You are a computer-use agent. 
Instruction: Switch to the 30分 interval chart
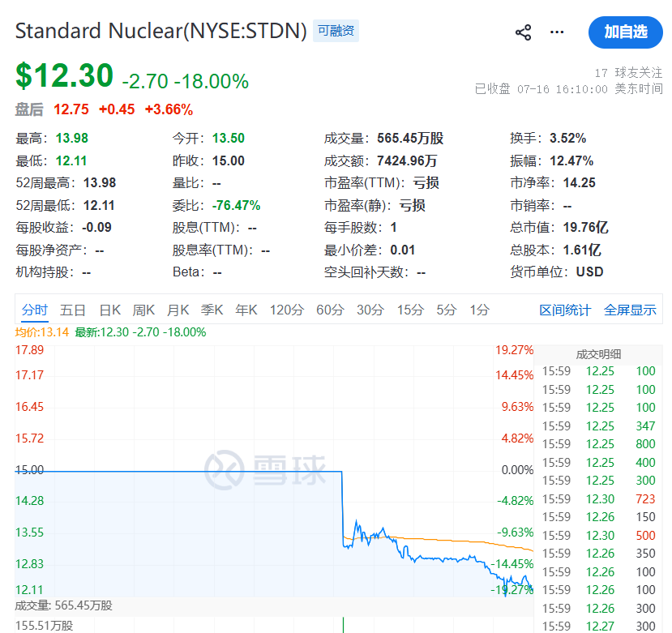tap(370, 310)
